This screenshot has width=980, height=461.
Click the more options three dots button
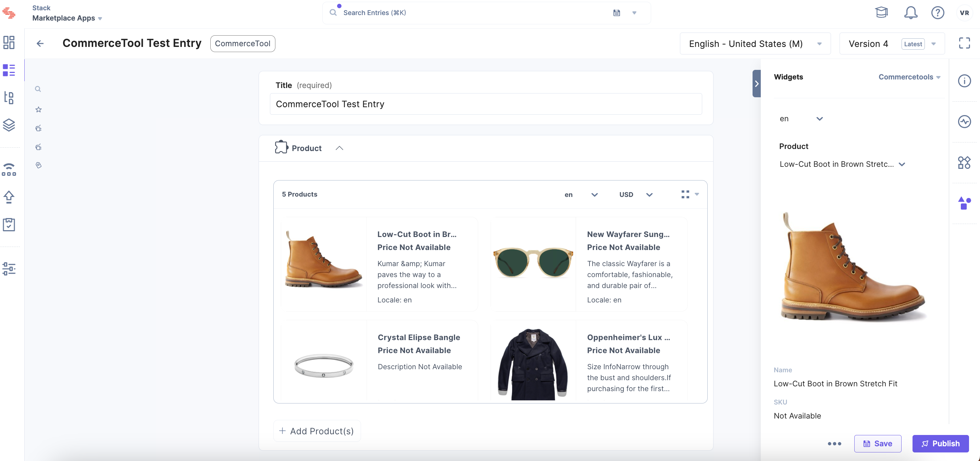tap(835, 444)
